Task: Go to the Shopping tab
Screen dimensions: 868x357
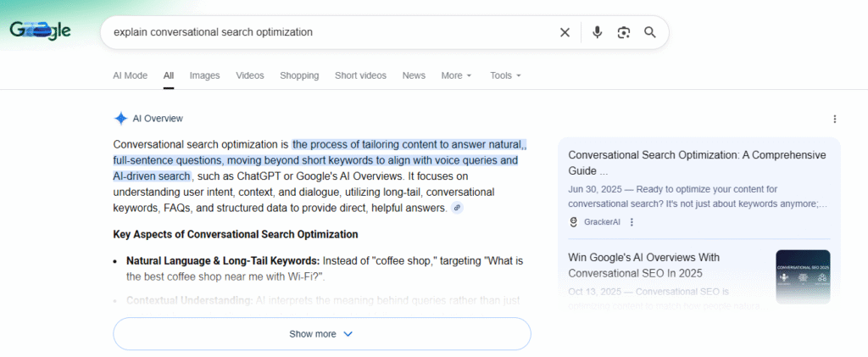Action: (x=299, y=75)
